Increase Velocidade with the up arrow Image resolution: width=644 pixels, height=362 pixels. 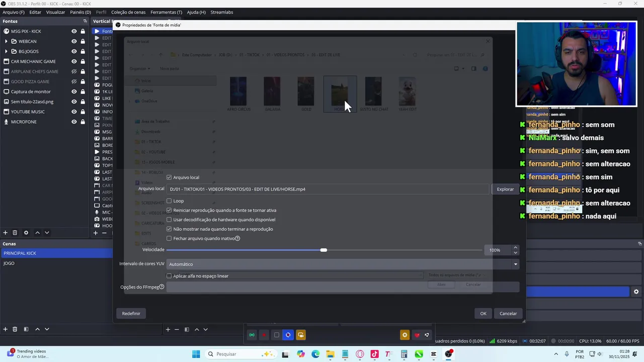(x=515, y=247)
